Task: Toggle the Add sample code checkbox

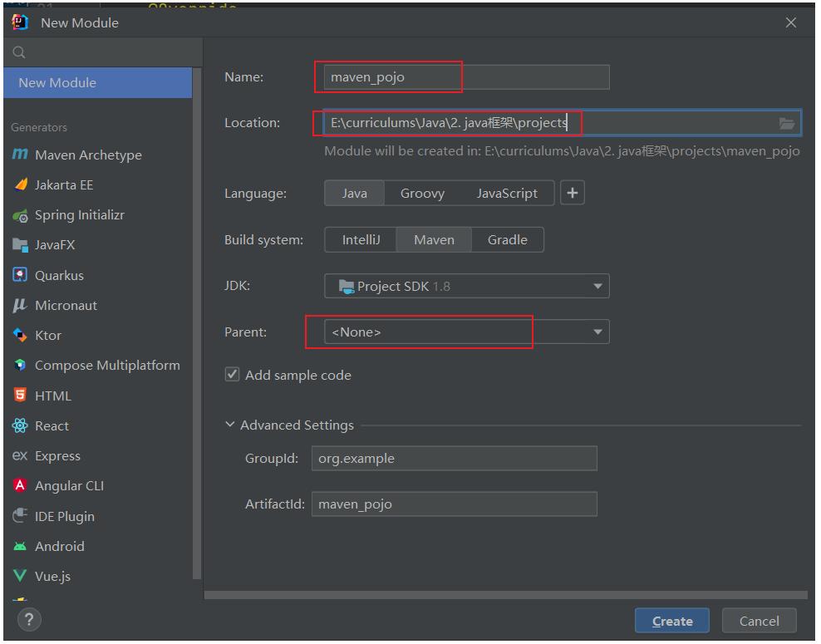Action: pos(233,375)
